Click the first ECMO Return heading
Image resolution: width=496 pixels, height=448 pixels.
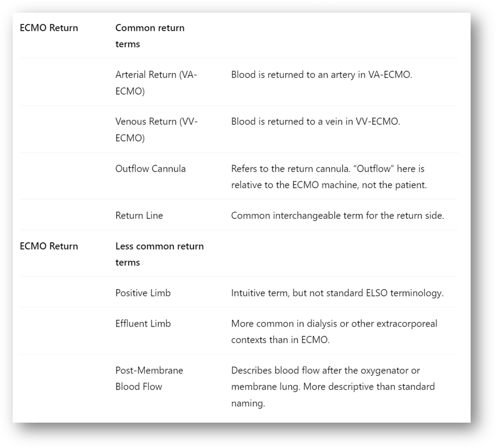click(49, 28)
